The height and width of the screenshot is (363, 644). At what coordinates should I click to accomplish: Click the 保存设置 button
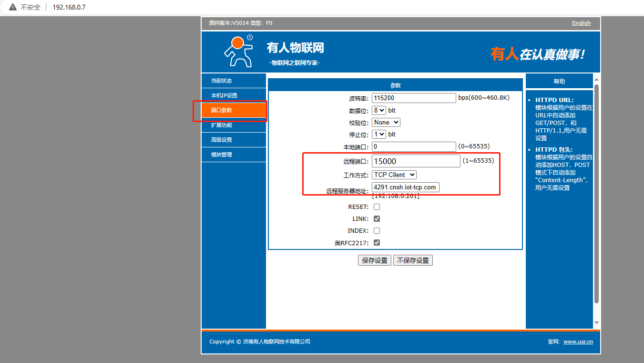tap(375, 260)
